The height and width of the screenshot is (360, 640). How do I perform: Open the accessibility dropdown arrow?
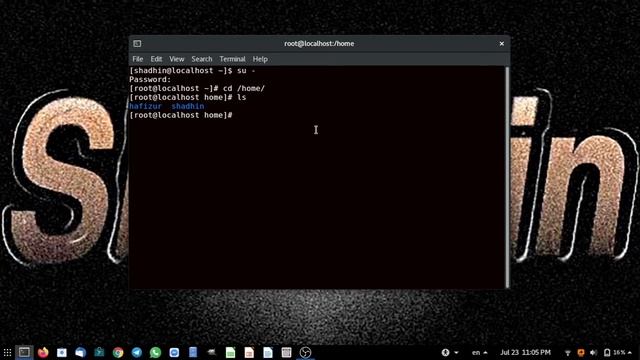(456, 352)
